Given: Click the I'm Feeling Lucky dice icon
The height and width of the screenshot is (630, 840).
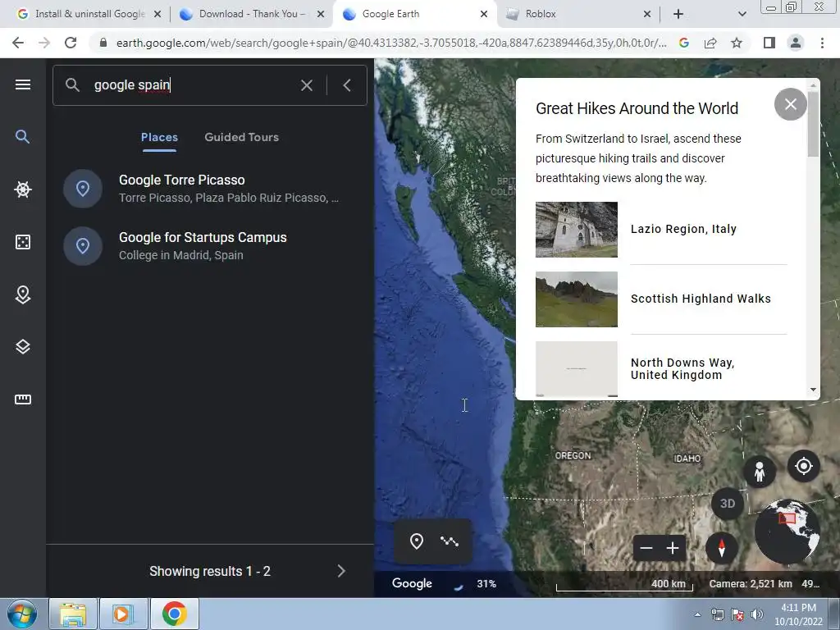Looking at the screenshot, I should click(x=22, y=242).
